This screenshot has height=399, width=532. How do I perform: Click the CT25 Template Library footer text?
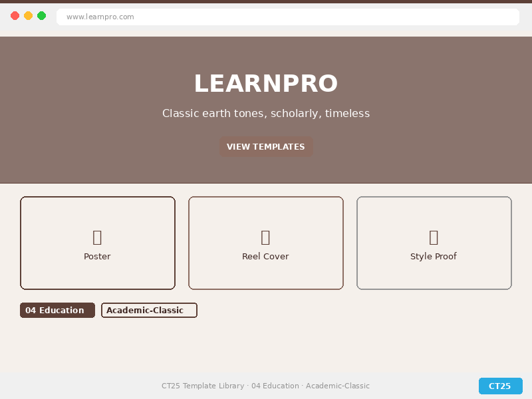pyautogui.click(x=265, y=386)
